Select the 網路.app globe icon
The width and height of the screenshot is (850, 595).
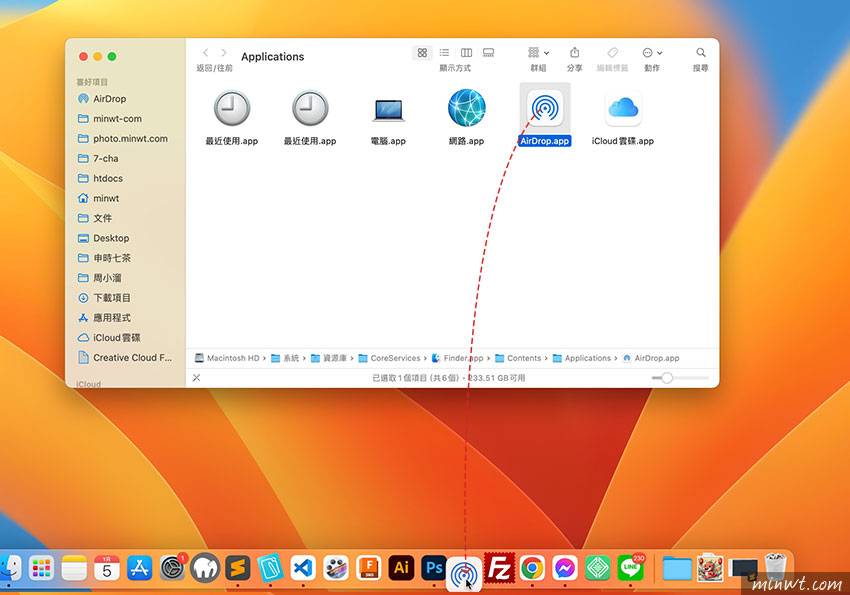click(x=466, y=108)
